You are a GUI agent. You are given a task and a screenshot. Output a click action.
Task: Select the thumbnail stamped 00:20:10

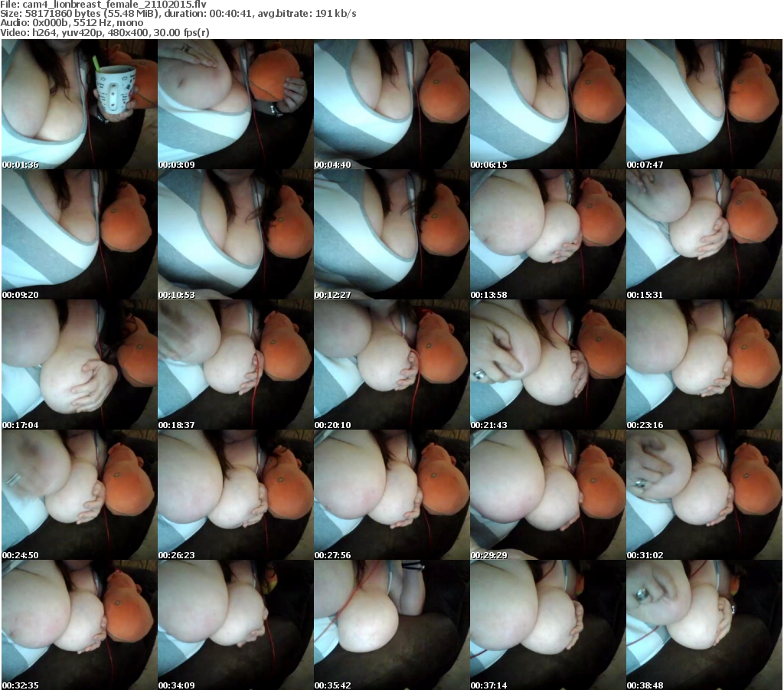click(391, 365)
